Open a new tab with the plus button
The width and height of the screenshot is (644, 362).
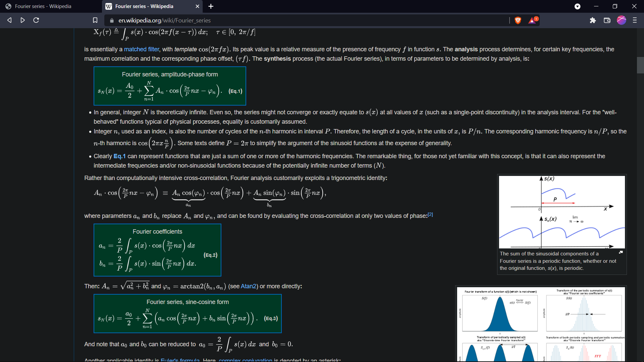pyautogui.click(x=211, y=6)
